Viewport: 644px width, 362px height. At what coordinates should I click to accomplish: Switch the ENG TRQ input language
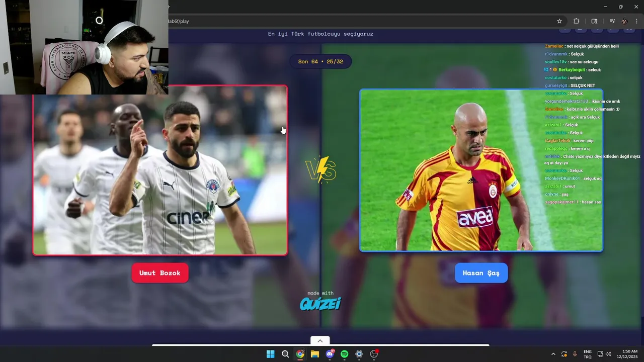coord(587,354)
